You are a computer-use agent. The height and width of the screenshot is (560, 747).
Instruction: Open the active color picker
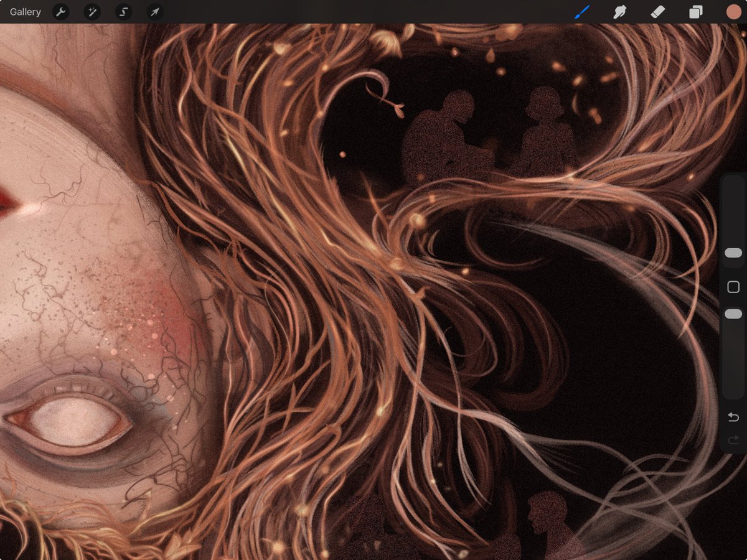pyautogui.click(x=733, y=12)
